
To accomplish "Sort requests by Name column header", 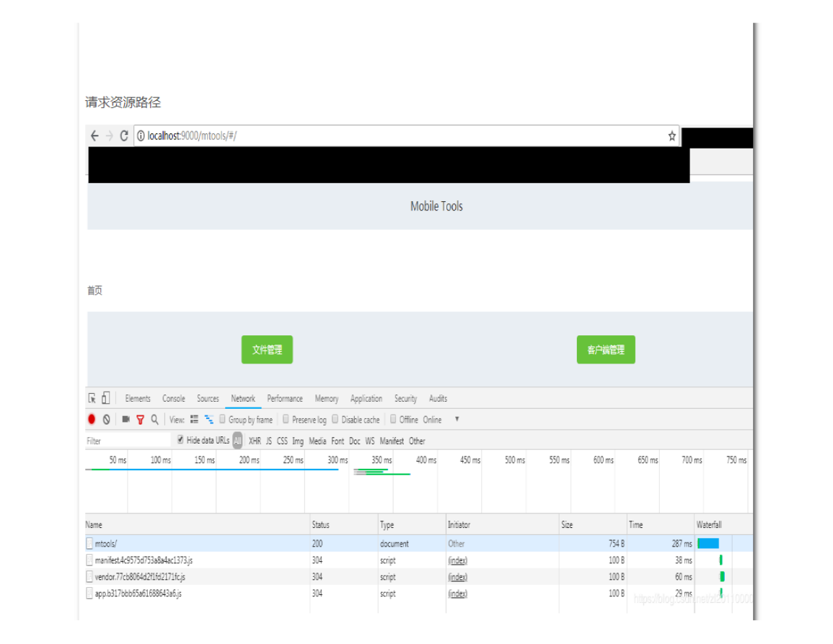I will 197,524.
